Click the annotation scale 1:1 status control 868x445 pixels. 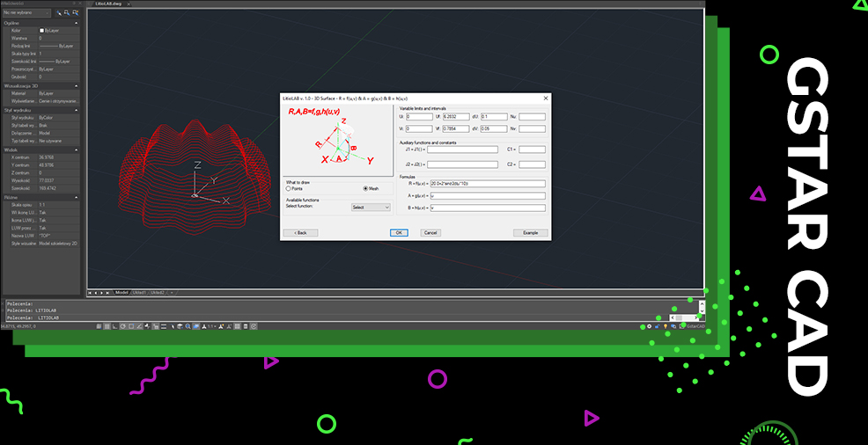coord(211,326)
